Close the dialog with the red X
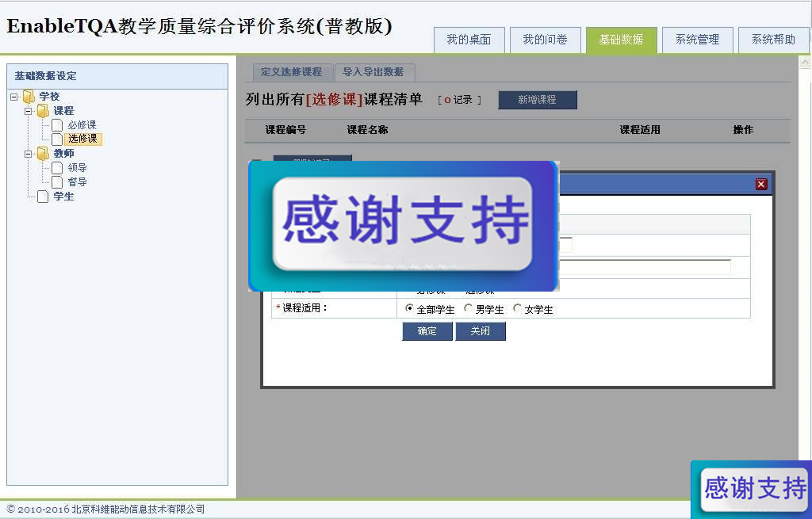Screen dimensions: 812x519 [x=761, y=184]
